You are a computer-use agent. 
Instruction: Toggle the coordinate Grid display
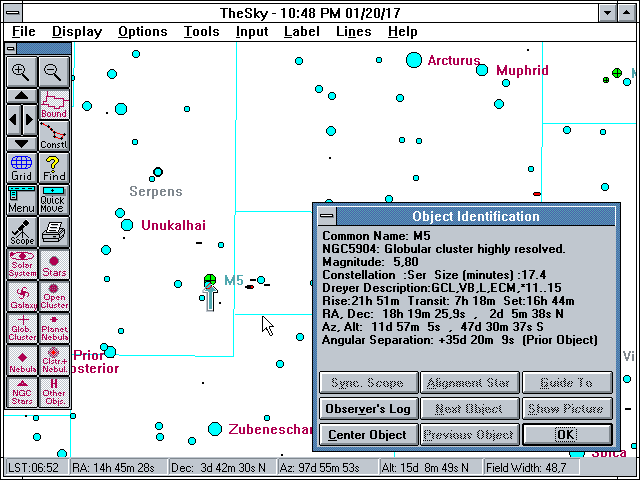click(22, 168)
